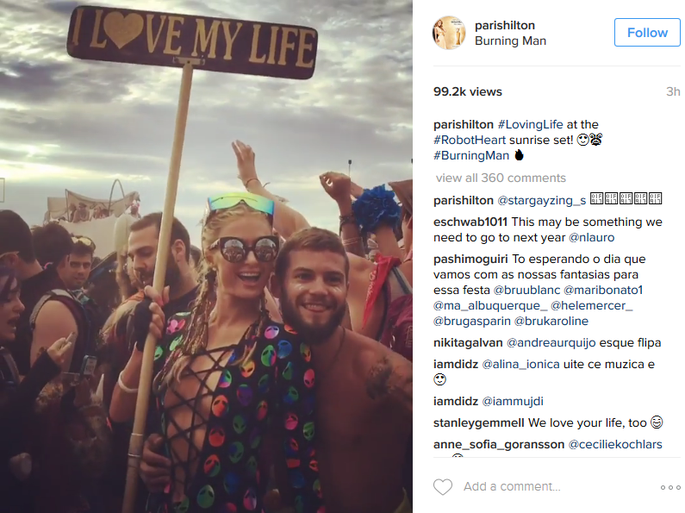
Task: Open commenter eschwab1011 profile
Action: pyautogui.click(x=470, y=222)
